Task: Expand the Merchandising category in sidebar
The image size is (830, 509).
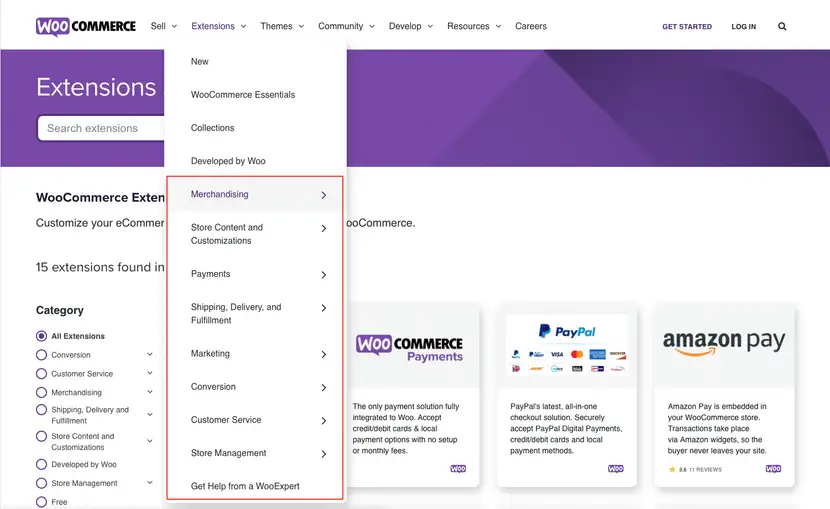Action: (x=150, y=392)
